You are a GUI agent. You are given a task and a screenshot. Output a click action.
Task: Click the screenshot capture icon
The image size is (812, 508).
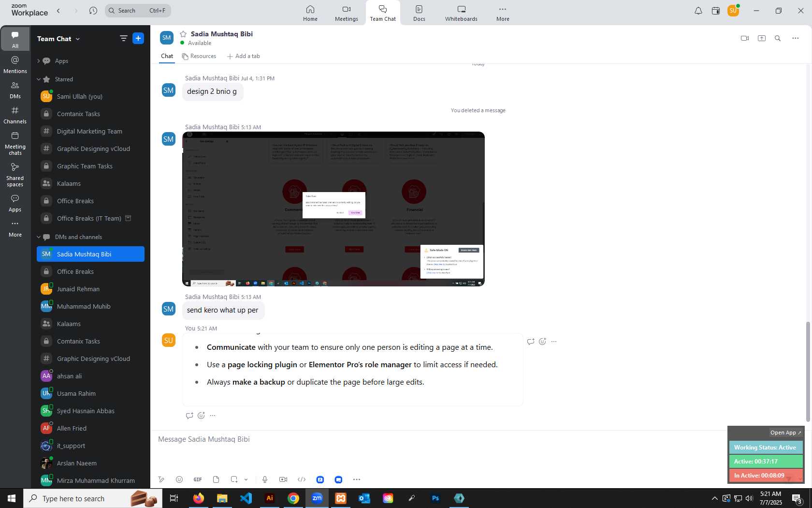pos(234,479)
